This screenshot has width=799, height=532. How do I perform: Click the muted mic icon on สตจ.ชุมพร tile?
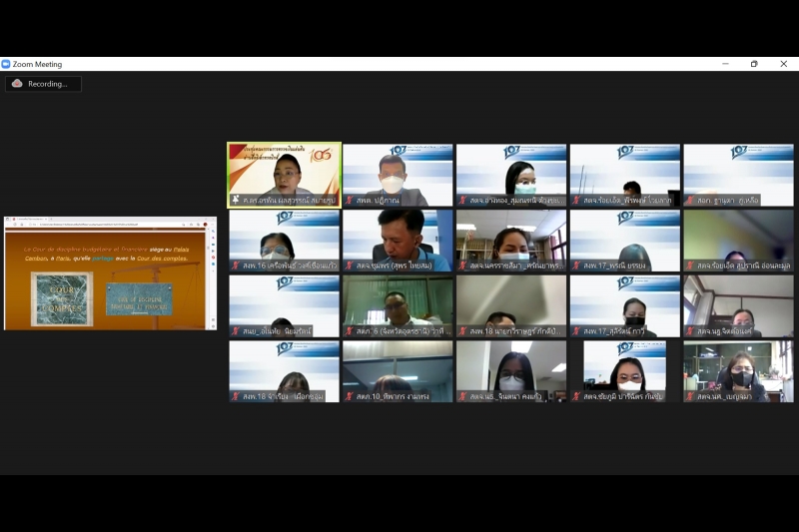point(349,266)
